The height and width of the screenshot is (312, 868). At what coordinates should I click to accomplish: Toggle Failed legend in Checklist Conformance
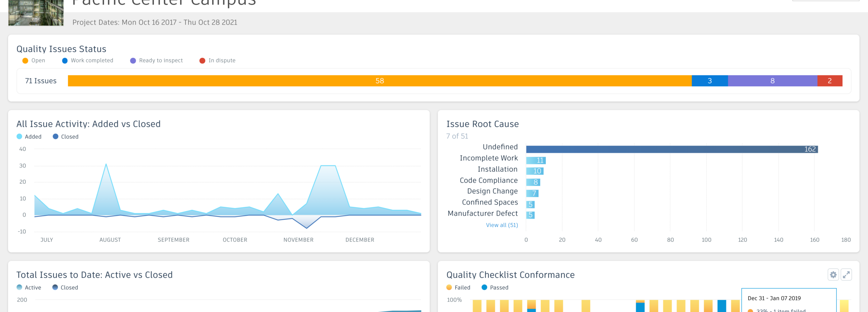coord(458,287)
